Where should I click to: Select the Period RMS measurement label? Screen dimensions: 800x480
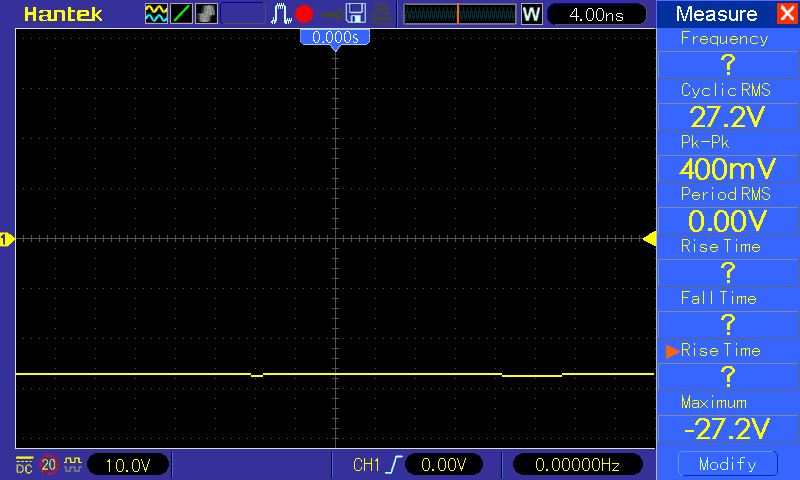(x=726, y=194)
